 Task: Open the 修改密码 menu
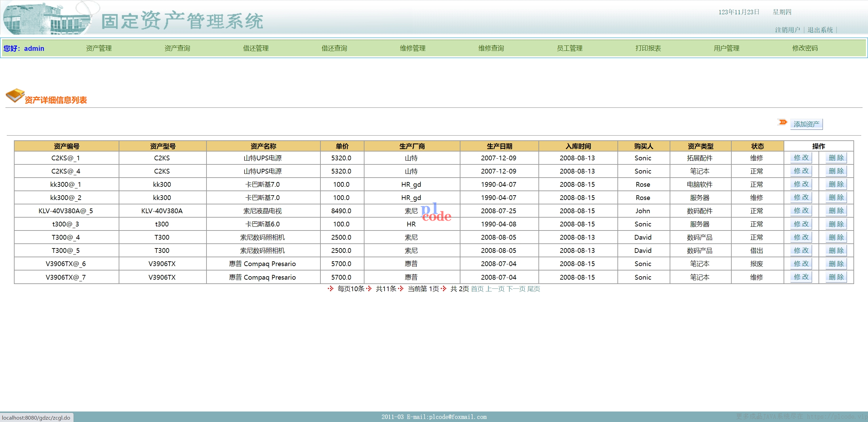[x=805, y=48]
